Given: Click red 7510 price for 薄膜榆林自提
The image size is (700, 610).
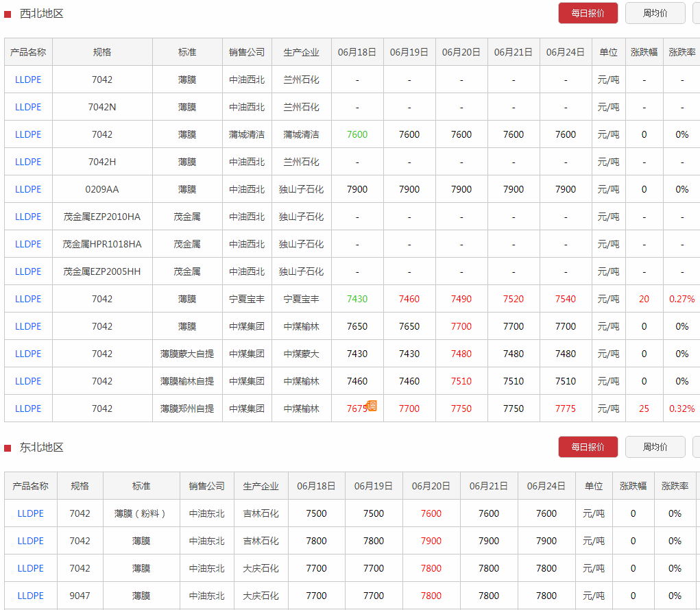Looking at the screenshot, I should pyautogui.click(x=461, y=381).
